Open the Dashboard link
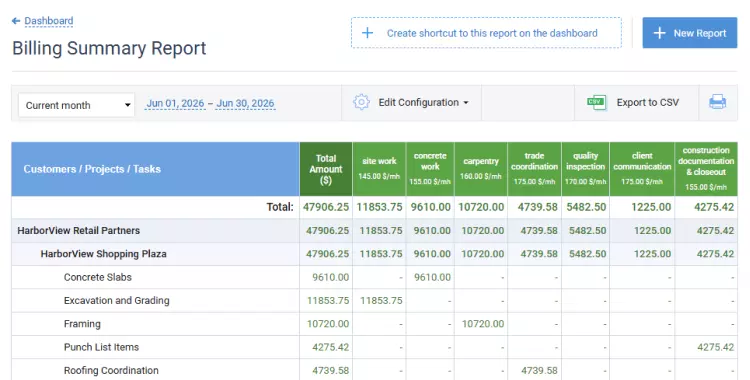The width and height of the screenshot is (750, 380). (49, 21)
